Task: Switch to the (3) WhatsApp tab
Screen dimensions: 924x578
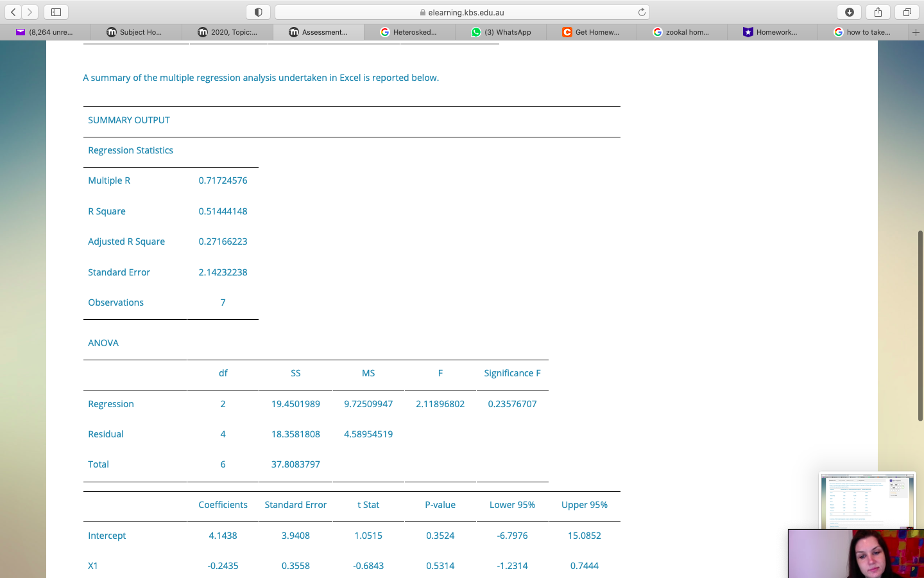Action: click(501, 32)
